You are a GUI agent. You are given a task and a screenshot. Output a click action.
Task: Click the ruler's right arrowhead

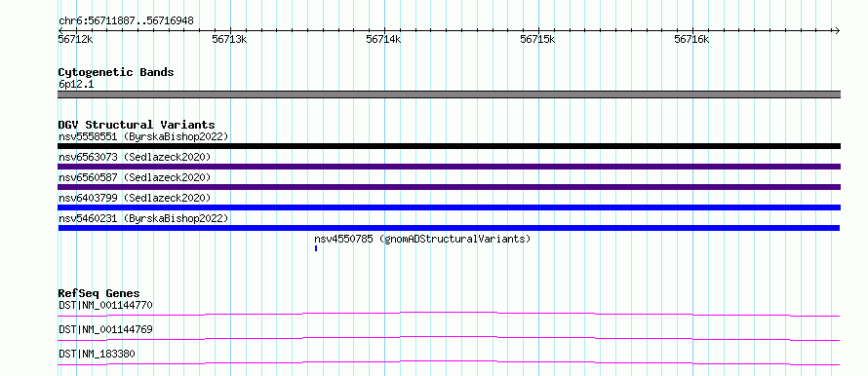(x=837, y=30)
